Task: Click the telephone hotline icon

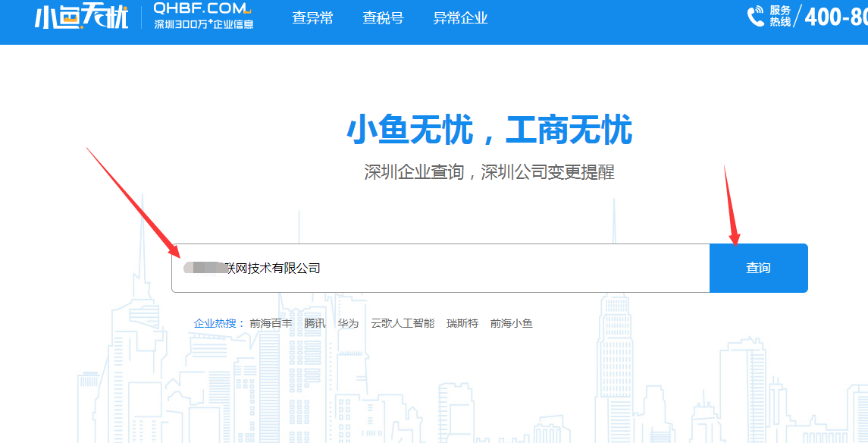Action: point(756,17)
